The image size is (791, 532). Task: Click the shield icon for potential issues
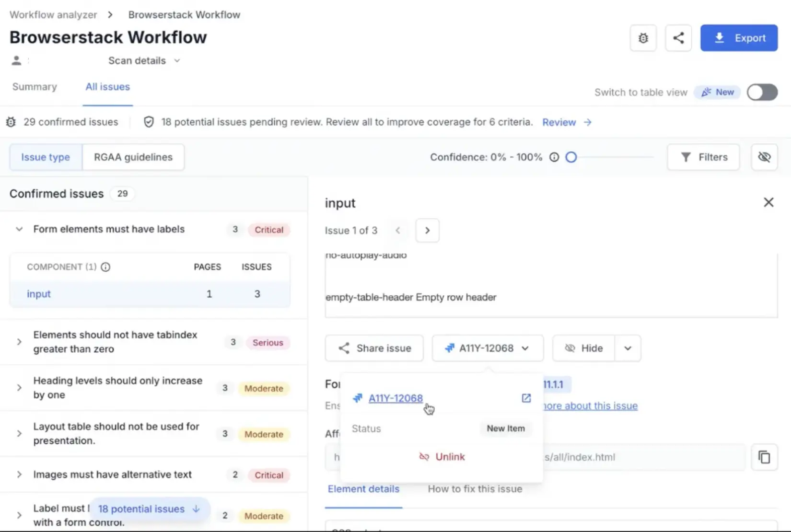[x=149, y=122]
